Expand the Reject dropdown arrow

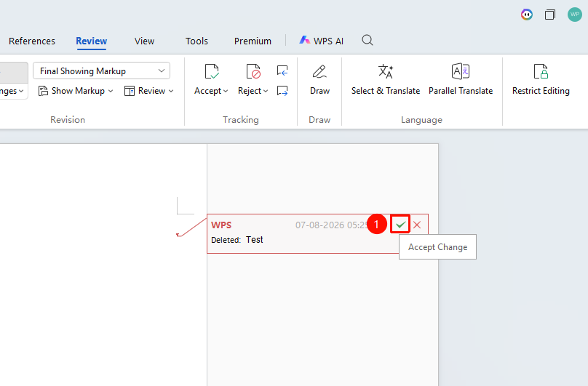tap(266, 91)
